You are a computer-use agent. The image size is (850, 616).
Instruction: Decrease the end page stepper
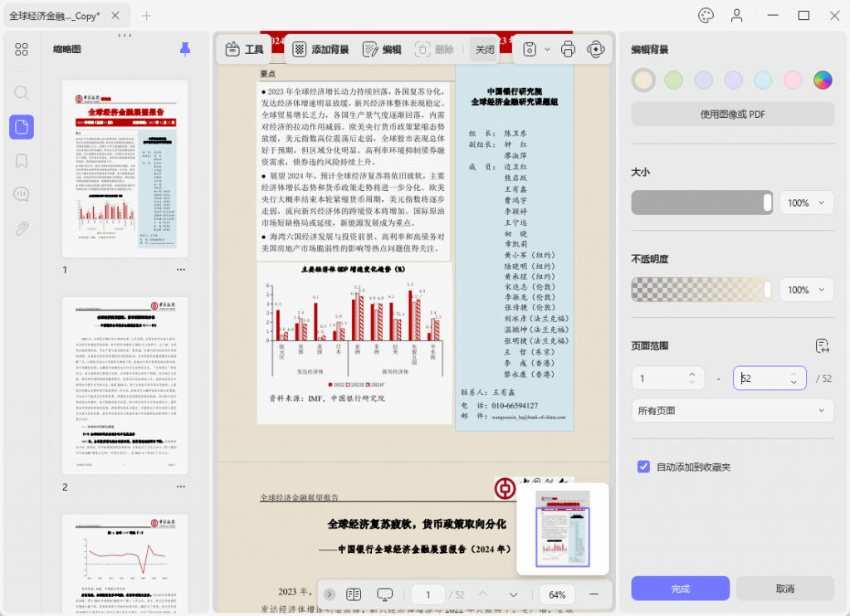pyautogui.click(x=794, y=383)
